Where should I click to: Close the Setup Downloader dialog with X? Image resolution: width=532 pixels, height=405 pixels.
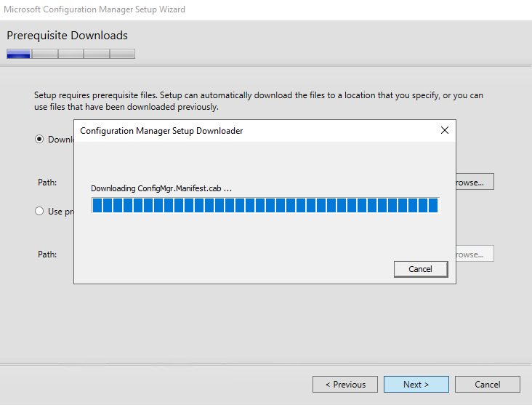[445, 131]
